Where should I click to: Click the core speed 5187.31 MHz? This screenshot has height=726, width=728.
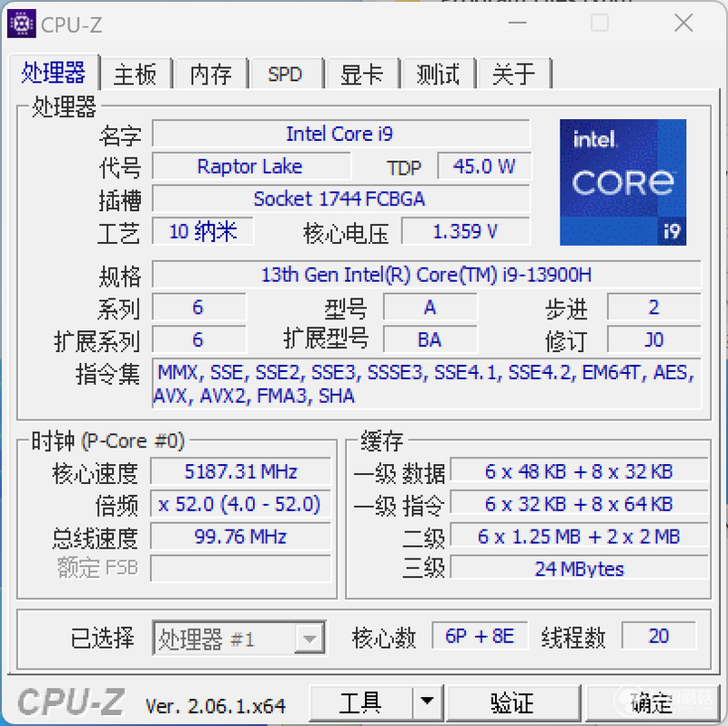coord(240,471)
